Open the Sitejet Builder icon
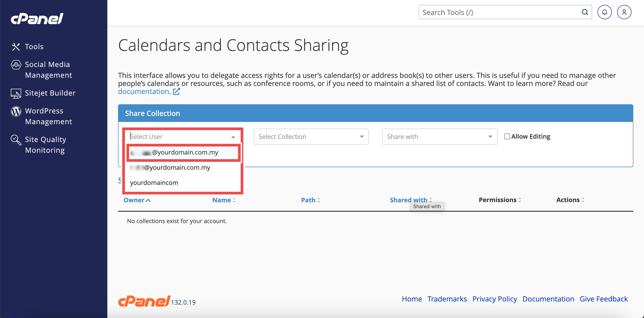The image size is (644, 318). pyautogui.click(x=16, y=93)
